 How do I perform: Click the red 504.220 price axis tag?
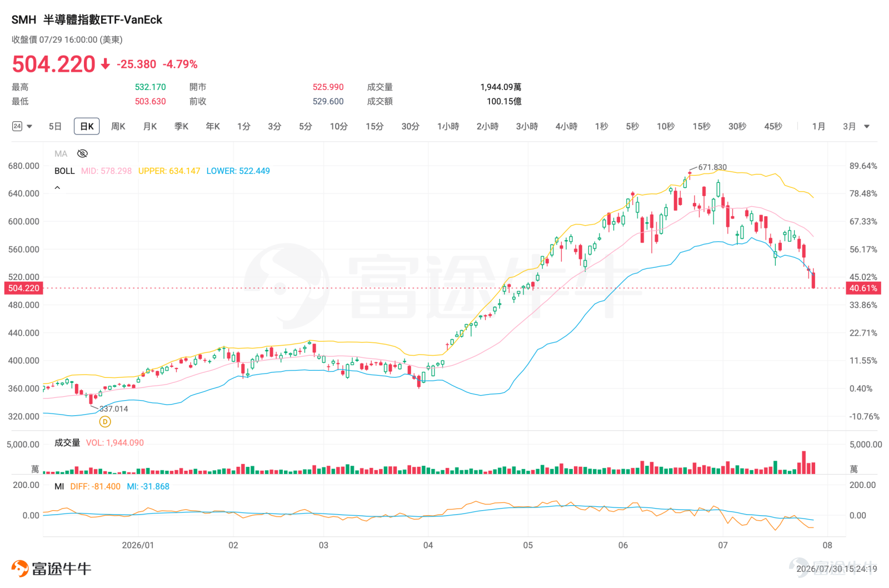[23, 288]
